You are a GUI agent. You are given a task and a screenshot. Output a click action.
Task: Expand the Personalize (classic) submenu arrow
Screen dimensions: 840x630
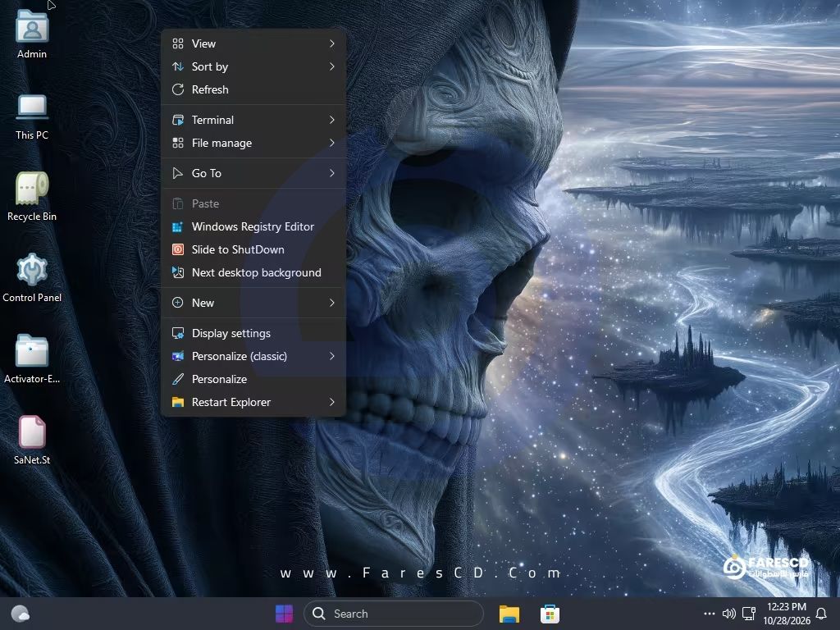tap(332, 356)
